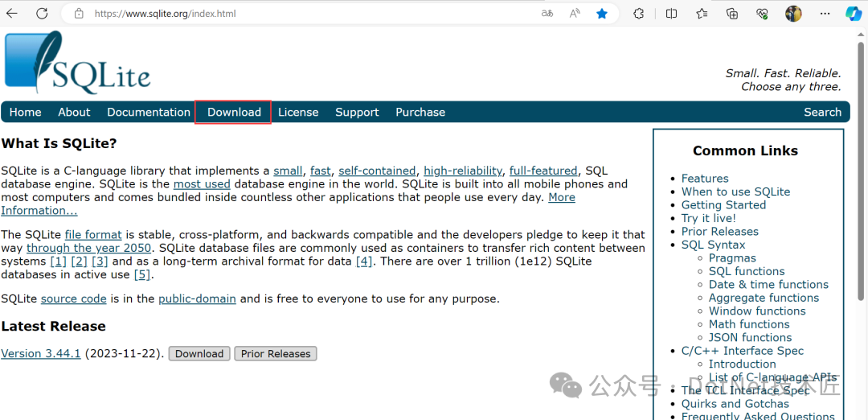The width and height of the screenshot is (868, 420).
Task: Reload the page with refresh icon
Action: coord(42,14)
